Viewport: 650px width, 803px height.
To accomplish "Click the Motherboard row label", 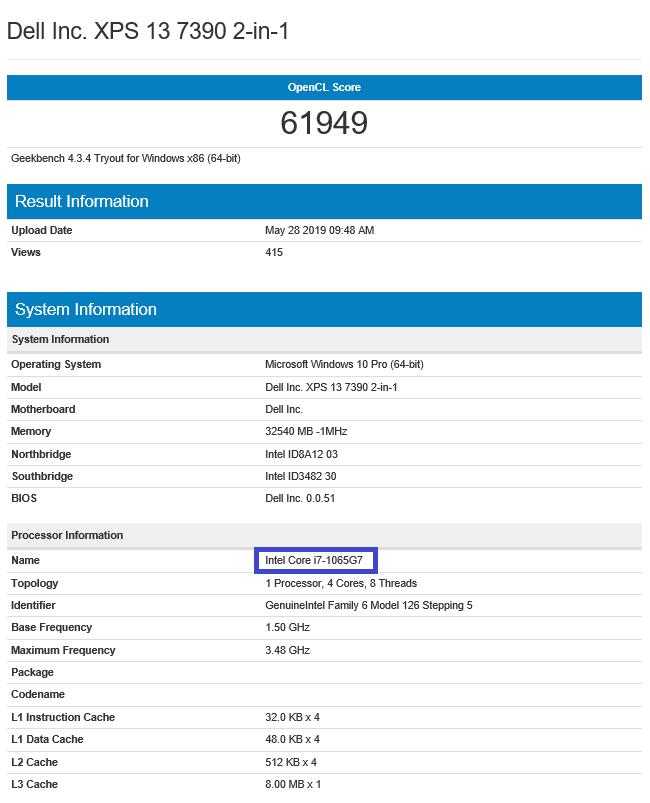I will coord(43,409).
